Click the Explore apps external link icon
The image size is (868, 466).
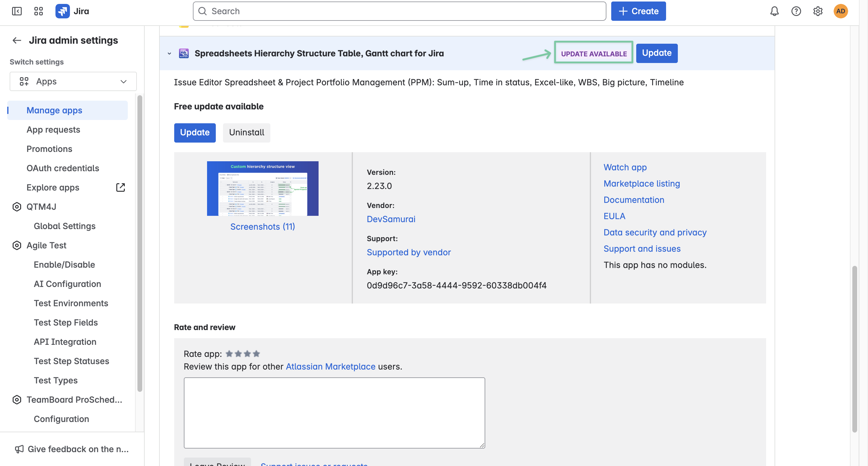120,187
